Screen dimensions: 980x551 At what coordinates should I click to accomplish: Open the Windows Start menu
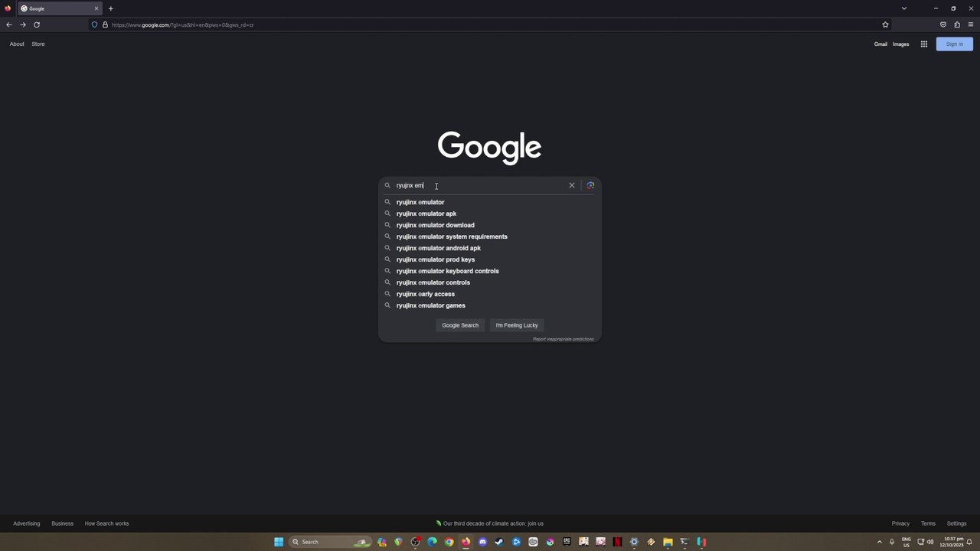tap(279, 542)
